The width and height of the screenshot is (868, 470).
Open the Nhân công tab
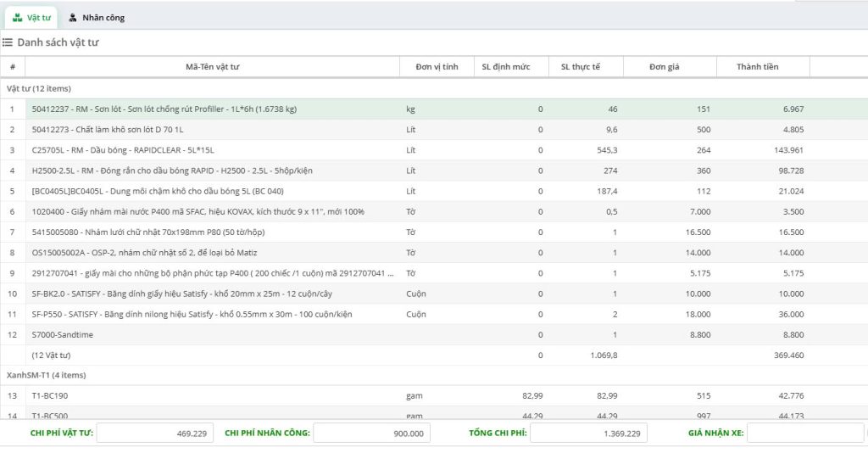pos(97,18)
